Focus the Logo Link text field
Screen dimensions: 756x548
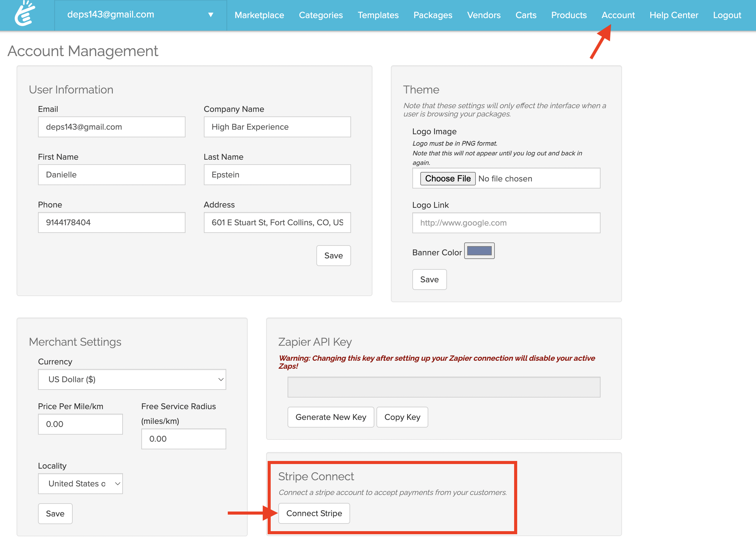[x=506, y=223]
